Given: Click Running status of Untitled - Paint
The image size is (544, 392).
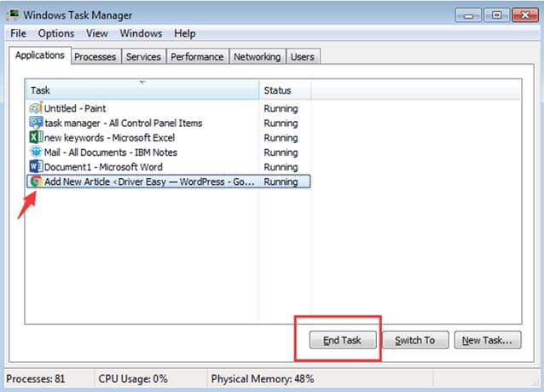Looking at the screenshot, I should coord(281,109).
